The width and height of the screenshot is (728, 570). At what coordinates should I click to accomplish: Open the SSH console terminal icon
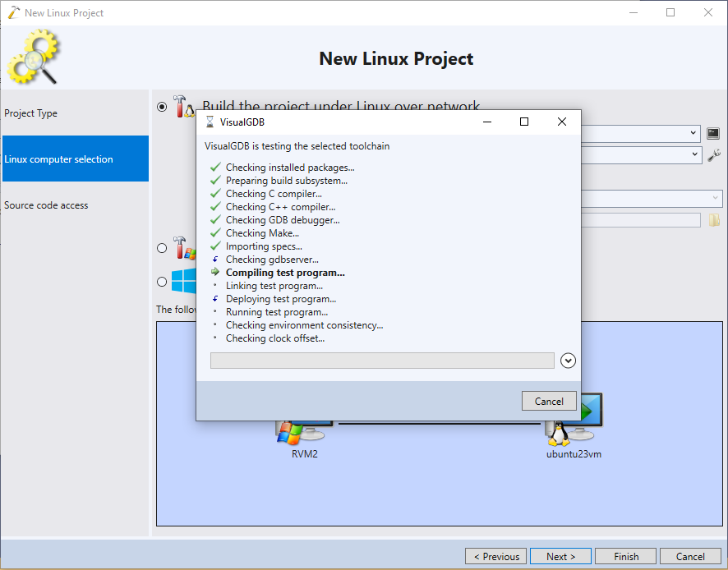(713, 134)
